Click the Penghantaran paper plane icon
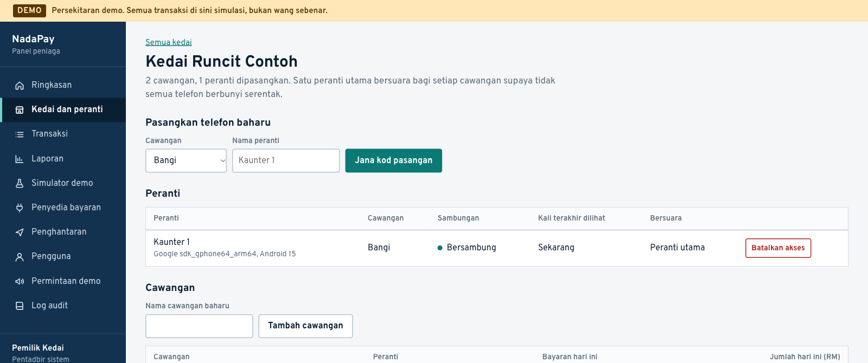Image resolution: width=868 pixels, height=363 pixels. click(x=20, y=232)
